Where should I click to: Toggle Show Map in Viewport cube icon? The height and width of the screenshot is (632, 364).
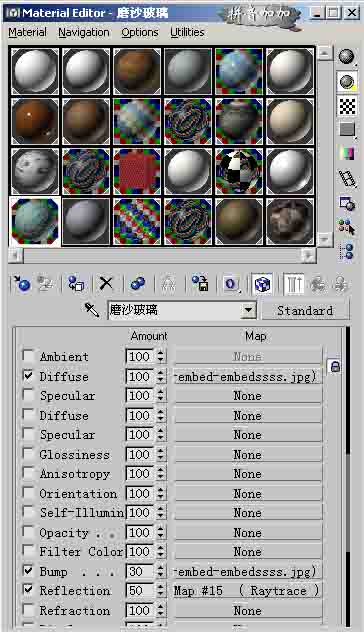(x=263, y=284)
